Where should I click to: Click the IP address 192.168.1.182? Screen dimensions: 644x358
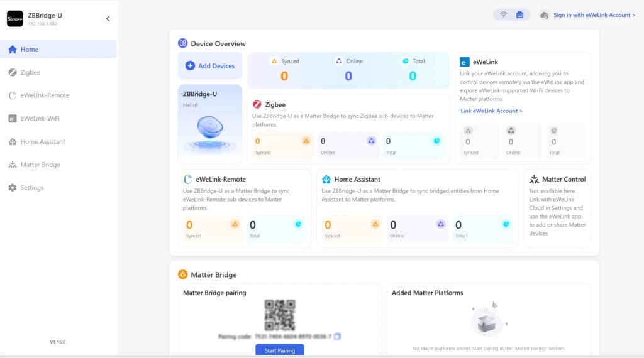[x=43, y=24]
